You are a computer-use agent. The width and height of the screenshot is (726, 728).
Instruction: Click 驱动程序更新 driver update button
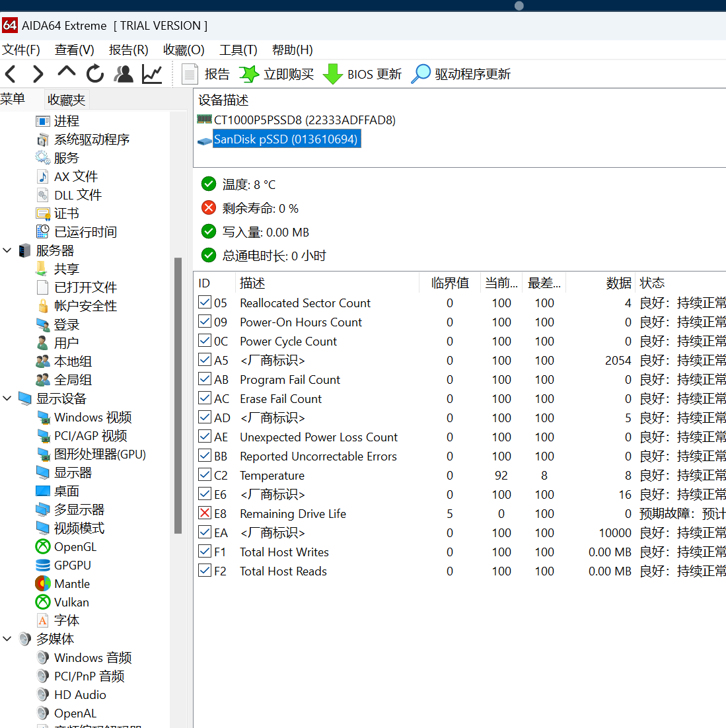pos(461,74)
